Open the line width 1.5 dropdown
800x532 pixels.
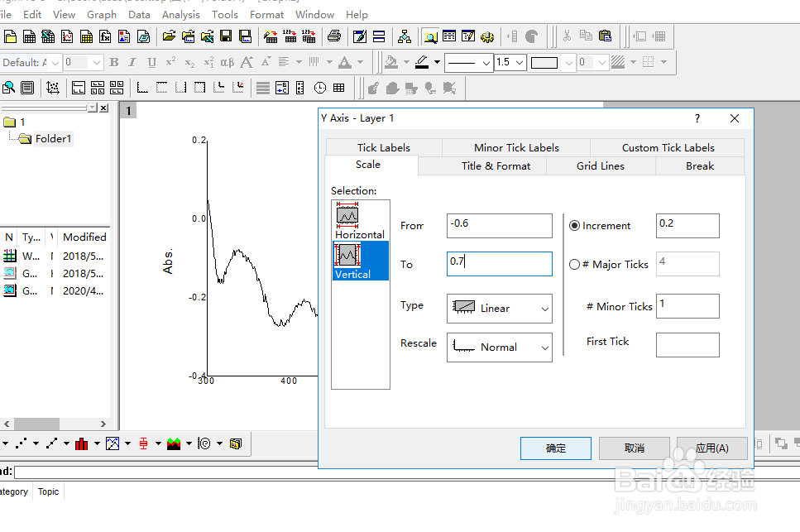(x=510, y=62)
